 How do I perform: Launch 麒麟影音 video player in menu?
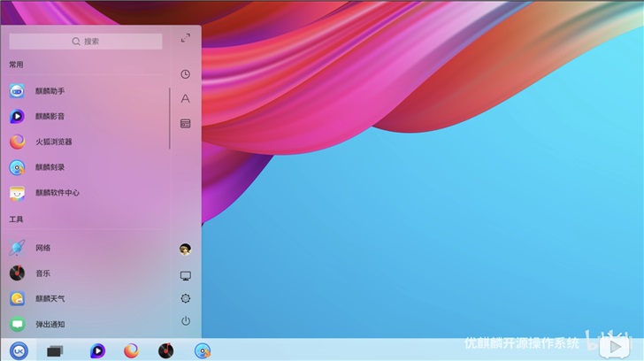tap(49, 116)
